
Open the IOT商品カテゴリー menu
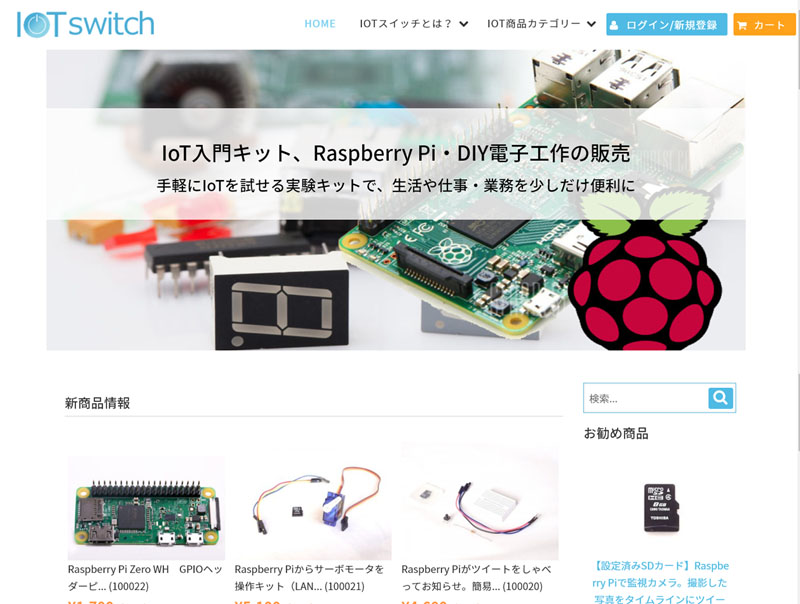tap(534, 24)
